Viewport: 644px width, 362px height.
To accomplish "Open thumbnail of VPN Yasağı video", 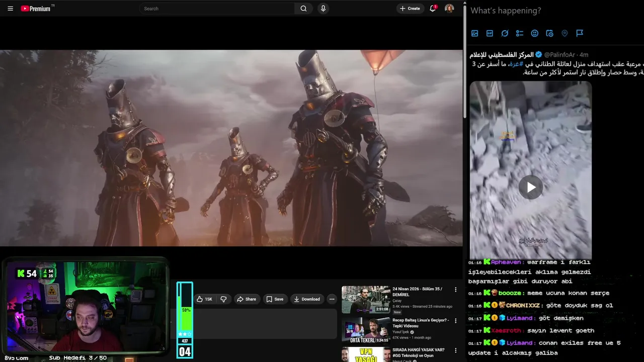I will [x=366, y=354].
